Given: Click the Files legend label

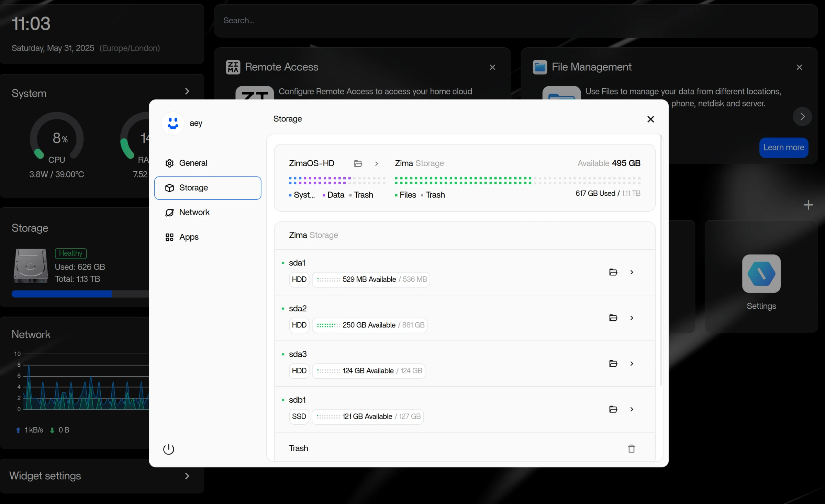Looking at the screenshot, I should click(x=408, y=195).
